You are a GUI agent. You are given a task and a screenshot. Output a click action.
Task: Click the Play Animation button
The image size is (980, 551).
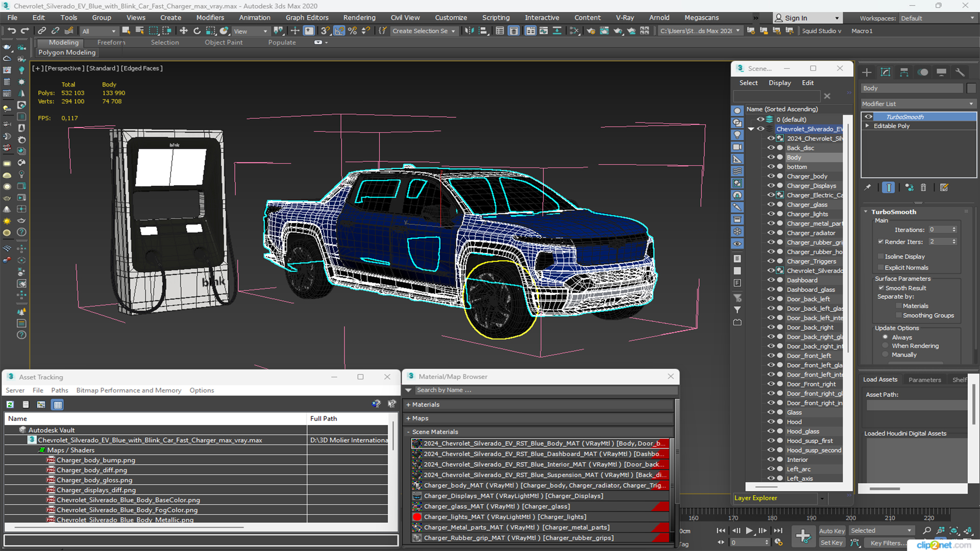tap(749, 531)
